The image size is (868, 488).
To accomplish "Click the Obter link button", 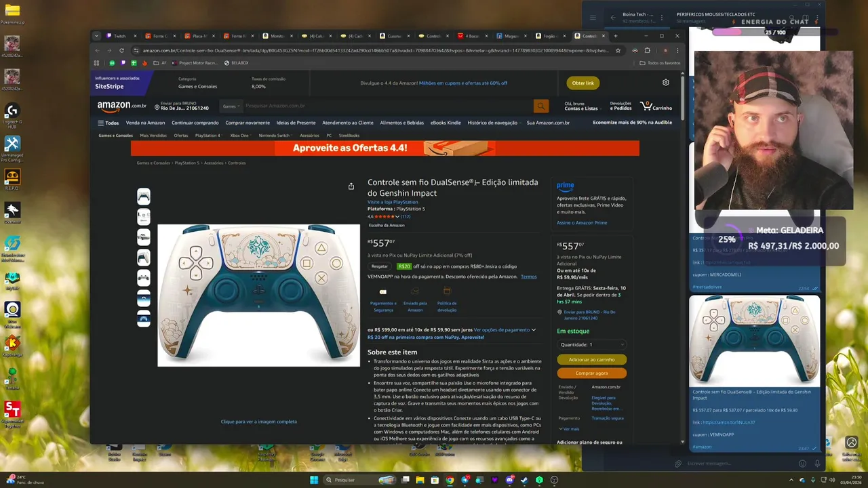I will (x=583, y=83).
